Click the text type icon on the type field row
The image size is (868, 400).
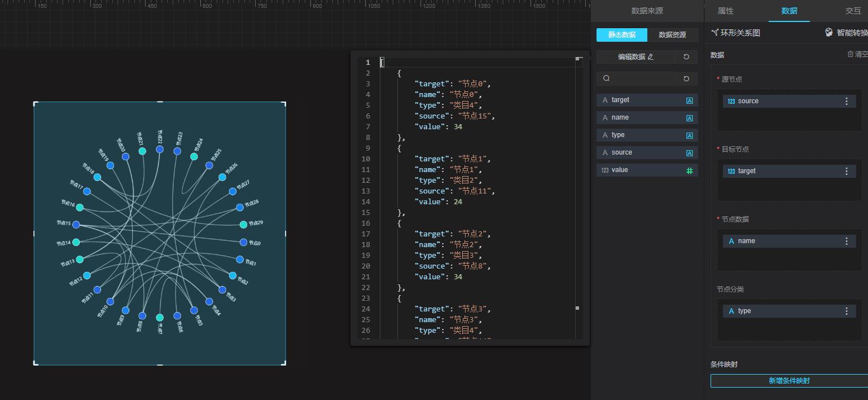[x=689, y=135]
